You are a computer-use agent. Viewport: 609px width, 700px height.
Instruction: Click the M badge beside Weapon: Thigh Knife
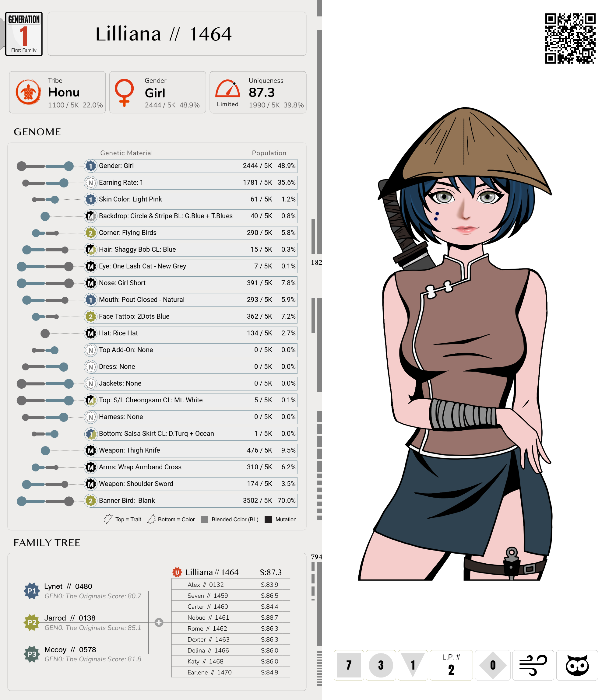click(x=90, y=450)
